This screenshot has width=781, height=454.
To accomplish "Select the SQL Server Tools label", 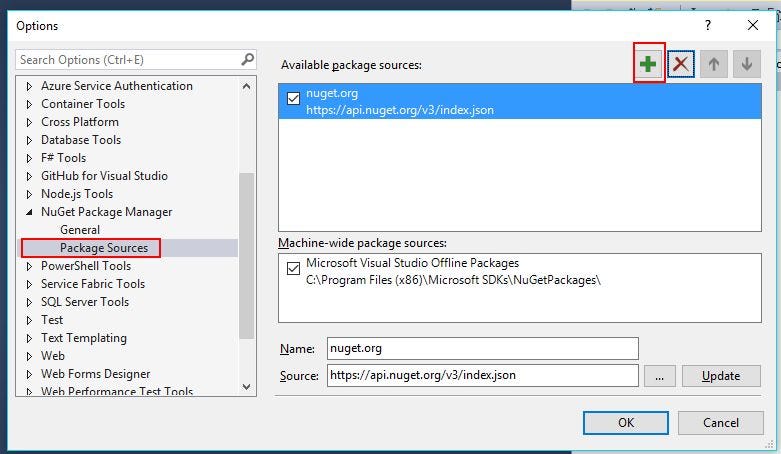I will [85, 302].
